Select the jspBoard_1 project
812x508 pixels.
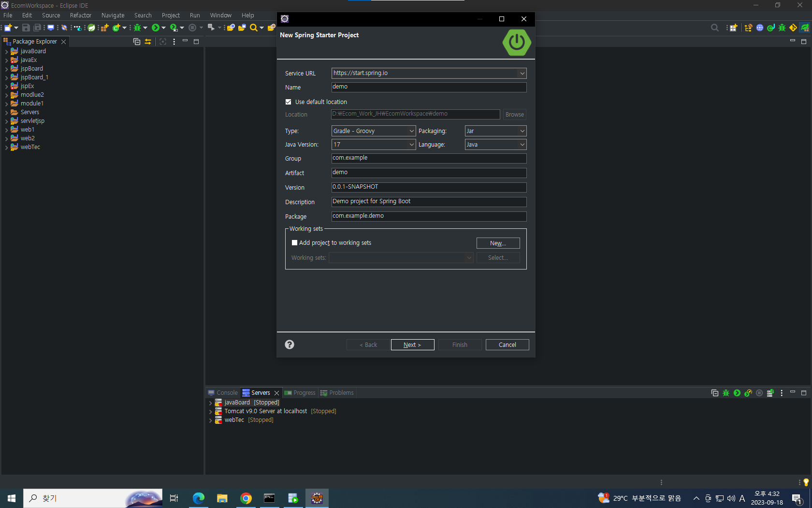pyautogui.click(x=34, y=77)
